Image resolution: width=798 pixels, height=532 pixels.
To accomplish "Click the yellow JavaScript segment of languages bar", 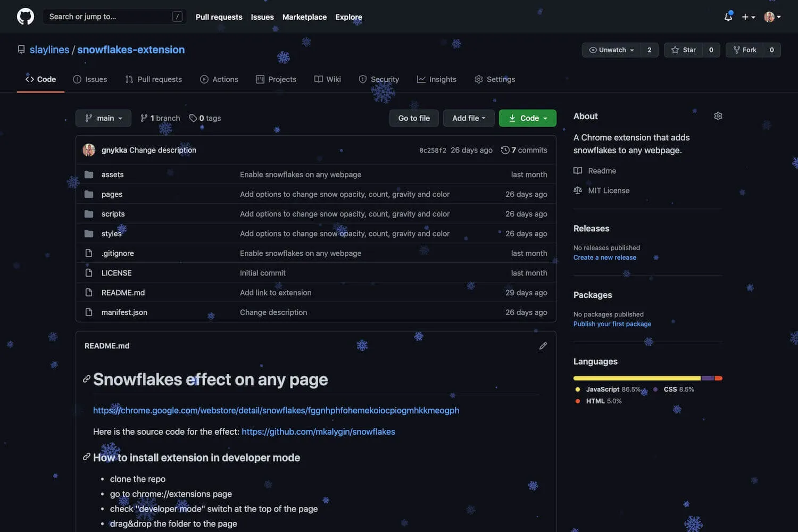I will click(636, 378).
